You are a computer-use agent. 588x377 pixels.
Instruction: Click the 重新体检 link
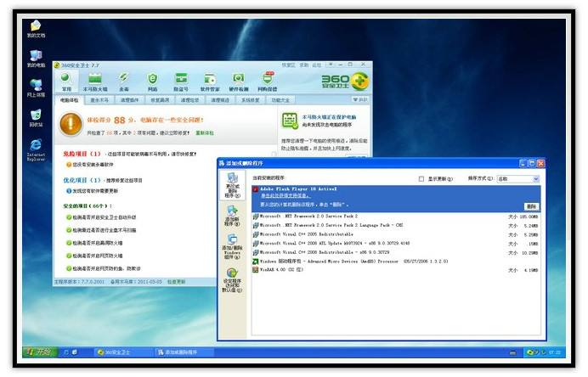[205, 133]
